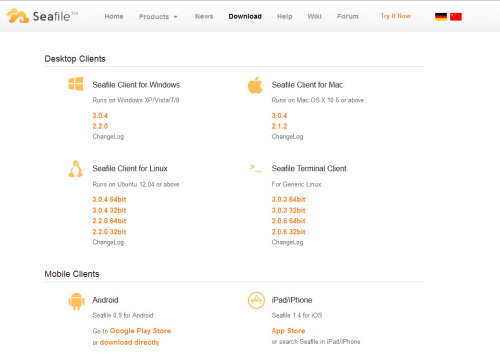This screenshot has width=500, height=362.
Task: Click the Seafile Client for Windows heading
Action: pos(136,85)
